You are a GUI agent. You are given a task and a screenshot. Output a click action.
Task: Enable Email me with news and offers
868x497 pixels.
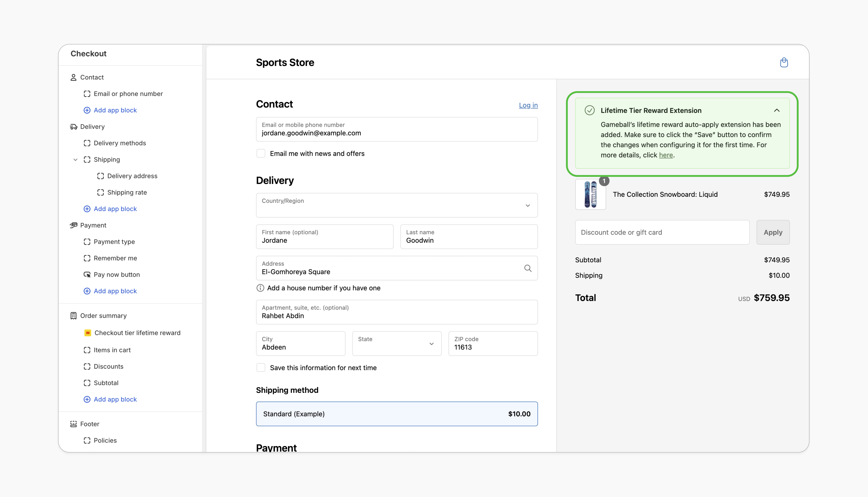(x=261, y=153)
